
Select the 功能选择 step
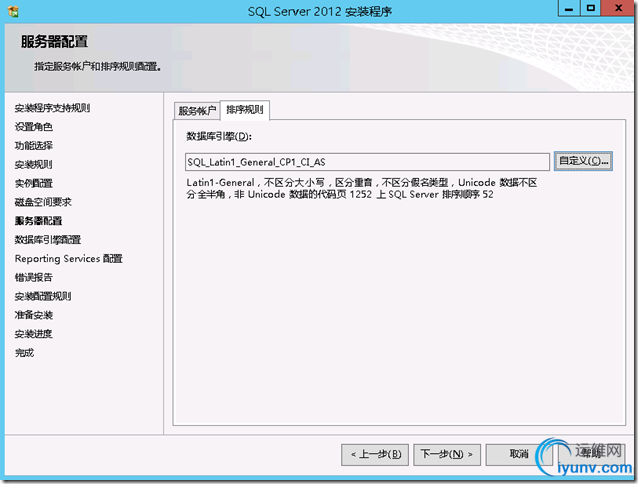point(34,146)
